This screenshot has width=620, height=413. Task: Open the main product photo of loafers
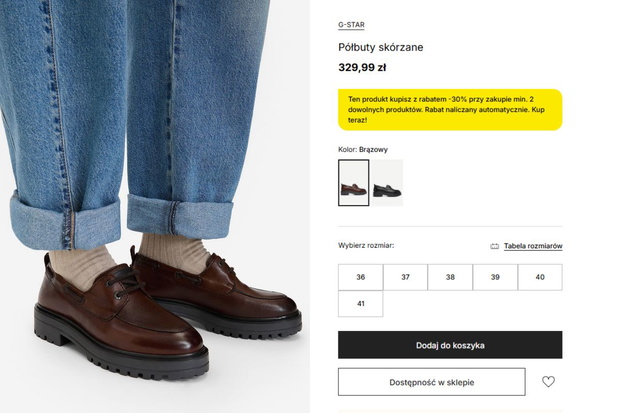[155, 206]
